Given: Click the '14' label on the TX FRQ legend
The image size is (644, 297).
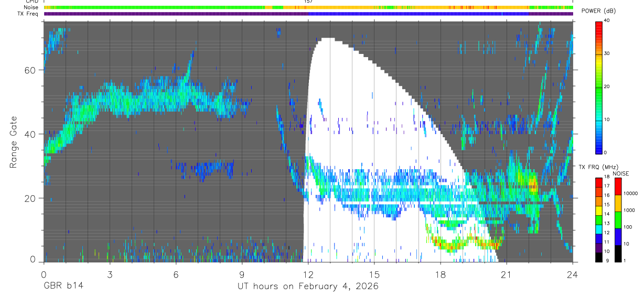Looking at the screenshot, I should [608, 214].
